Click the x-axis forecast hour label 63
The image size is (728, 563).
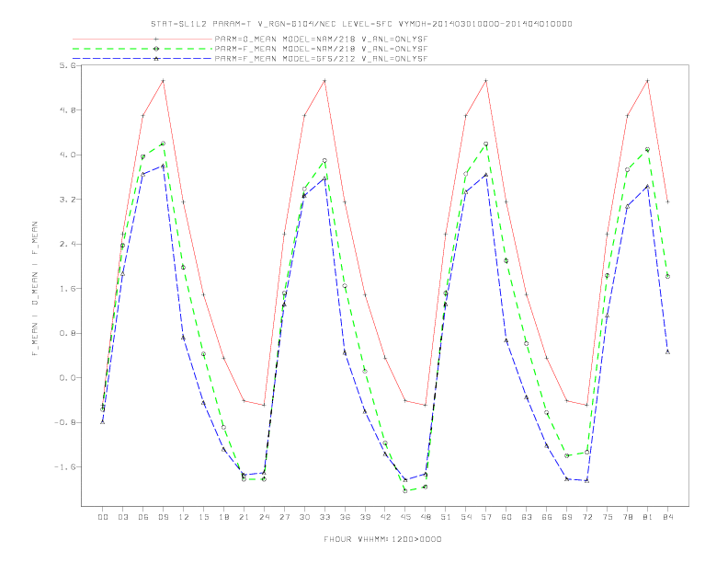coord(527,517)
